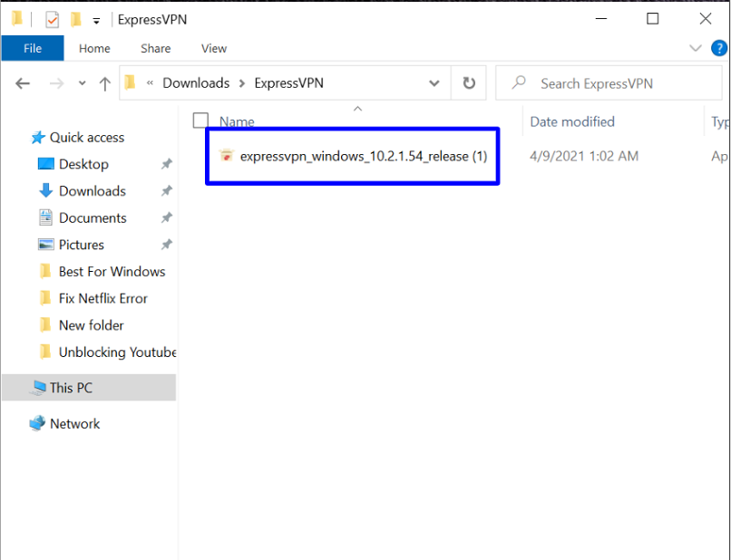This screenshot has height=560, width=731.
Task: Sort by Date modified column header
Action: click(x=572, y=121)
